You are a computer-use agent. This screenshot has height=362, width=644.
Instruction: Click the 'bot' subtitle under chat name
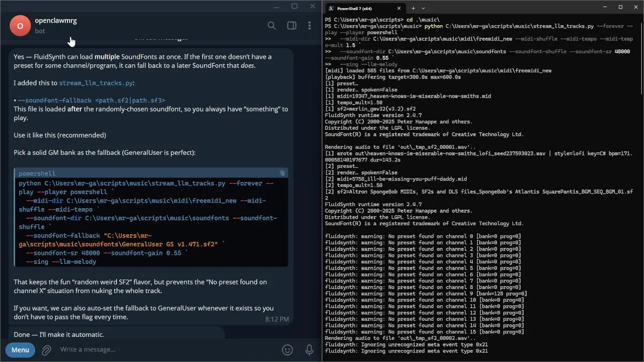click(x=40, y=31)
